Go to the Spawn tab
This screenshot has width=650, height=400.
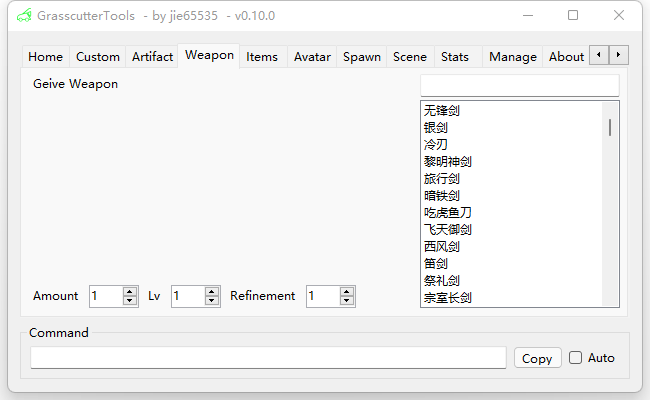[x=362, y=57]
